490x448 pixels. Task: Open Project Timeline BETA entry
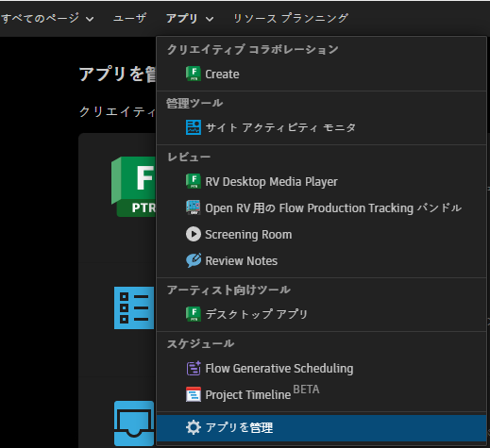tap(321, 395)
